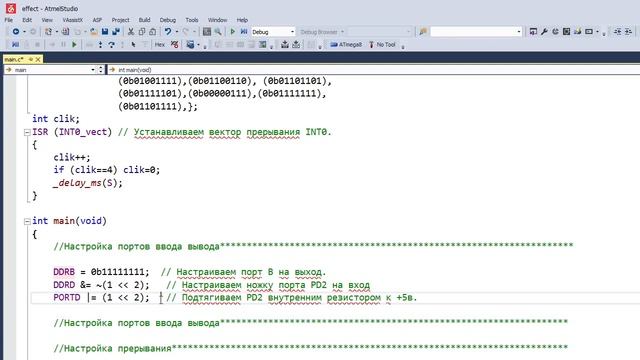The height and width of the screenshot is (360, 640).
Task: Click the Step Over icon
Action: click(111, 44)
